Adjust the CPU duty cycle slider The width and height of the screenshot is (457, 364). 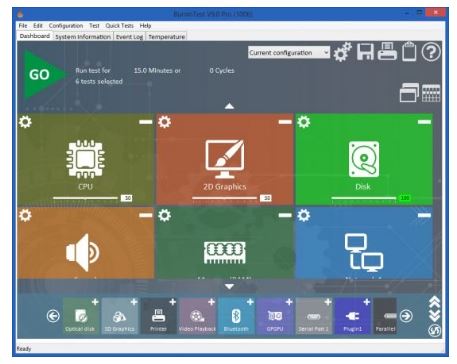tap(85, 198)
